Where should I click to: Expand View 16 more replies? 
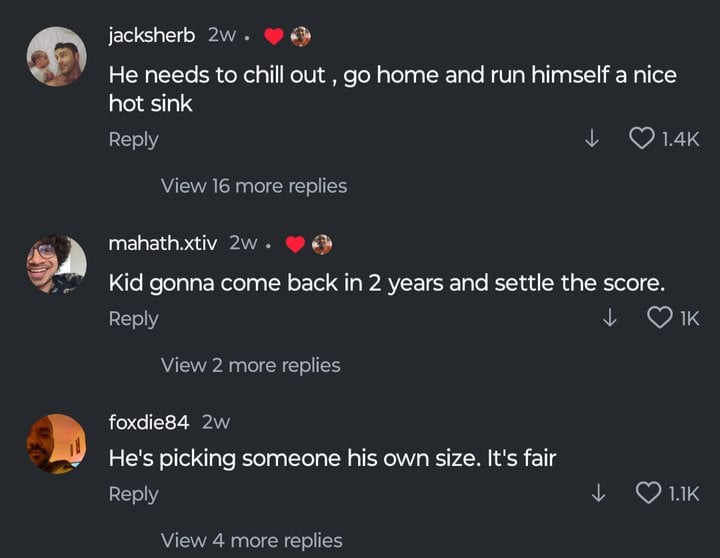pos(254,186)
